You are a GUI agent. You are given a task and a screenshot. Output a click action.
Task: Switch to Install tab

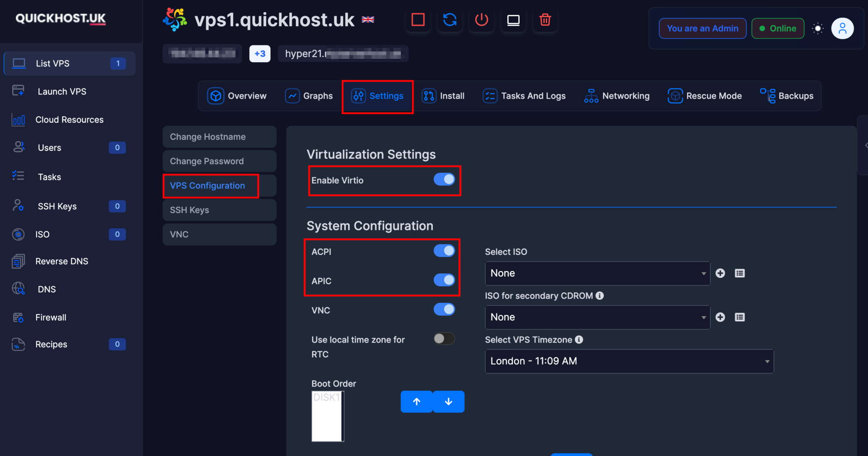(443, 96)
